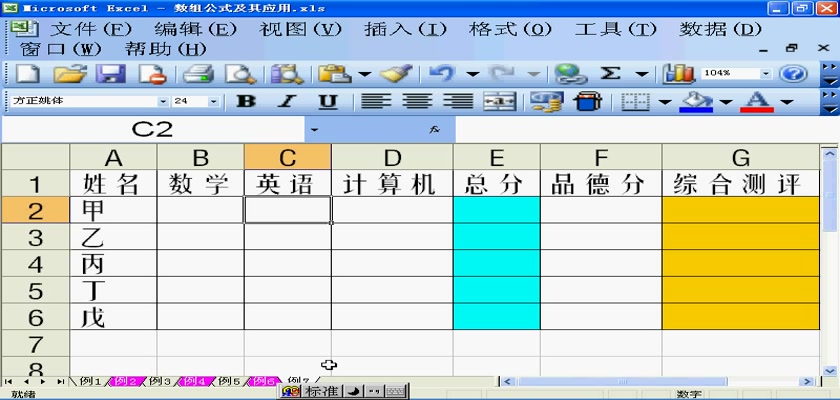840x400 pixels.
Task: Click the cyan cell E3
Action: click(x=496, y=237)
